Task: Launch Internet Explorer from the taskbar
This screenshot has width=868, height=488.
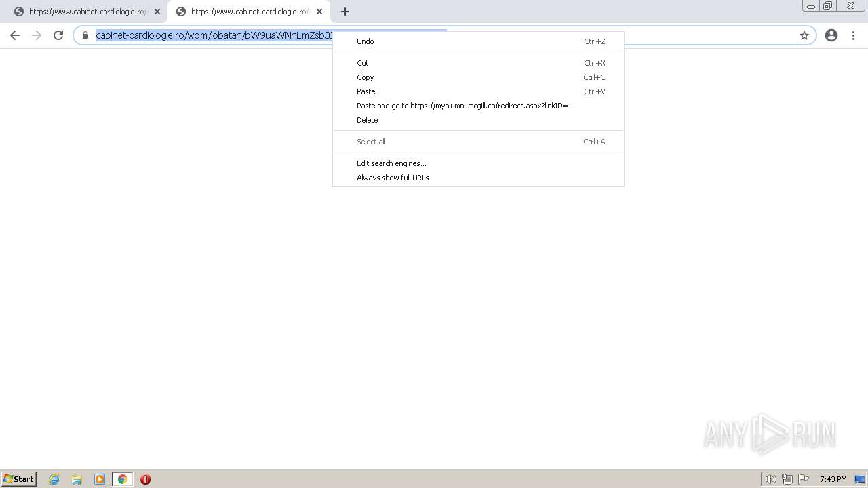Action: [54, 479]
